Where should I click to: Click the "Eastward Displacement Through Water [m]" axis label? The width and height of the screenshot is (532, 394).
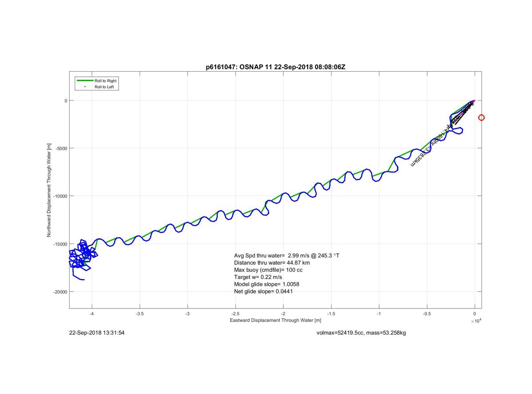pos(275,320)
